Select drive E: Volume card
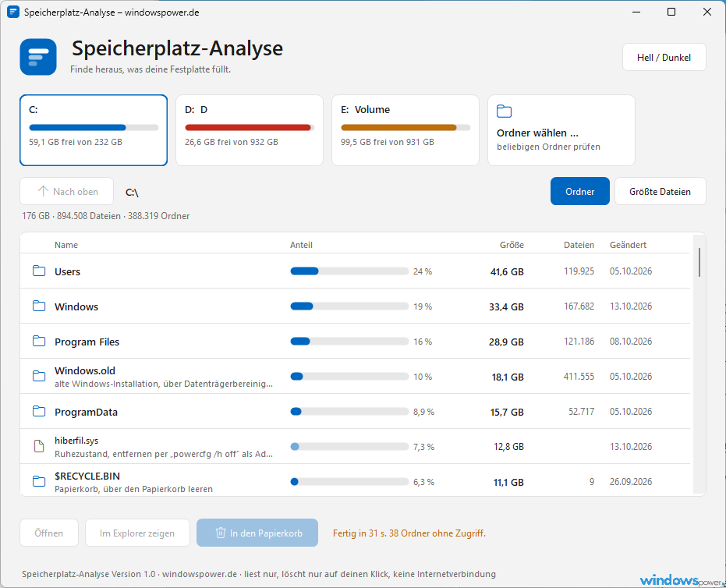This screenshot has height=588, width=726. (405, 130)
